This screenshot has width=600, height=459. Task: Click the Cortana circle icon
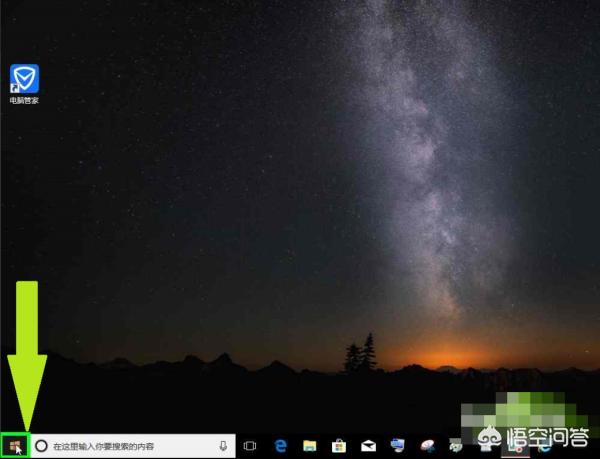(41, 446)
